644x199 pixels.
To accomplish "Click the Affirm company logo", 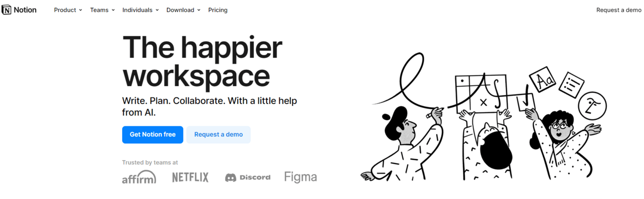I will click(x=139, y=177).
